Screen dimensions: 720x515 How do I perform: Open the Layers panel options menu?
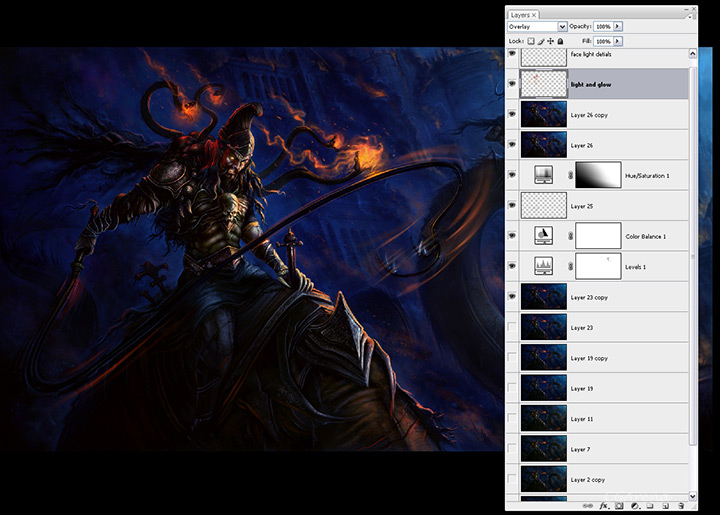[x=690, y=16]
